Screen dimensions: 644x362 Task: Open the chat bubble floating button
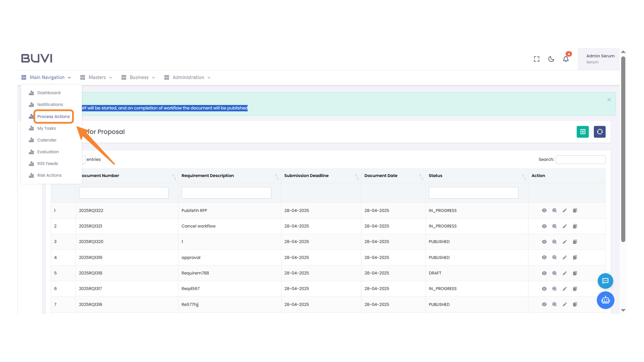point(605,281)
